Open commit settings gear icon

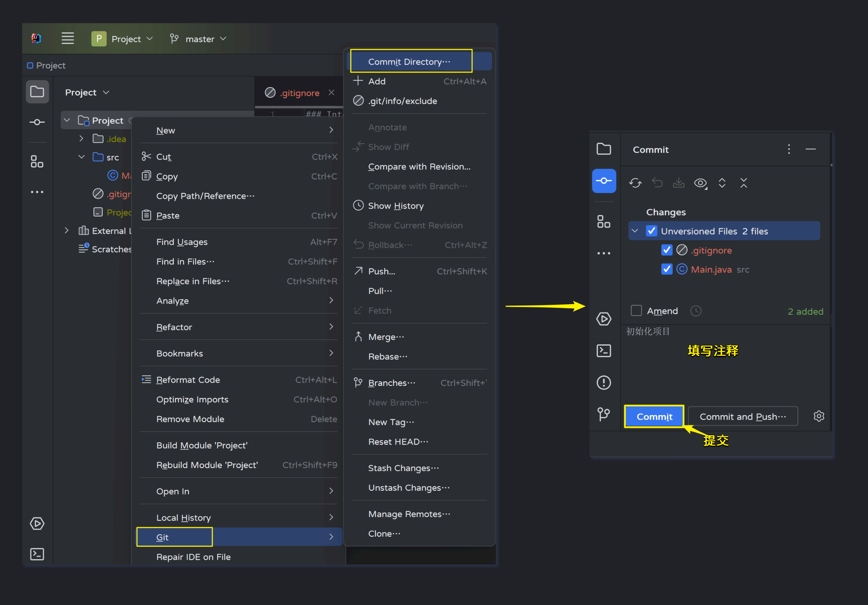[x=818, y=416]
